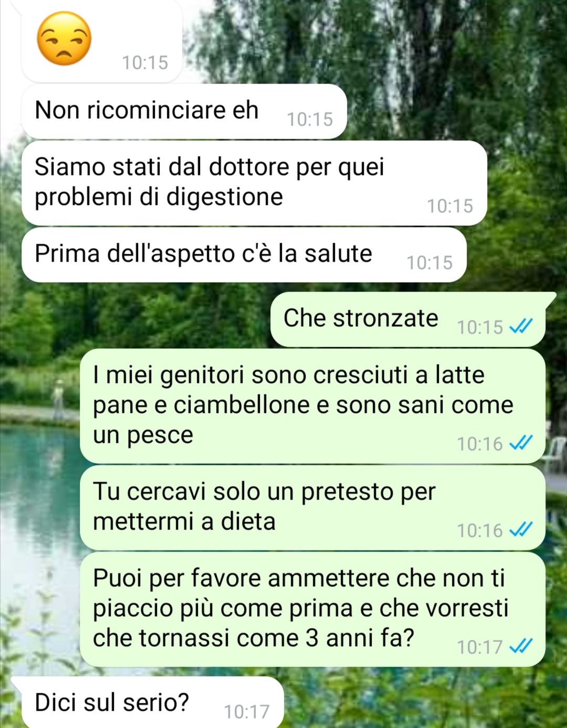
Task: Select the 'Che stronzate' sent message
Action: [408, 319]
